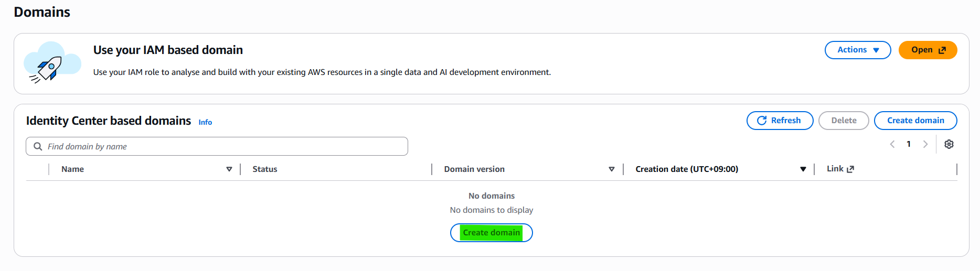The width and height of the screenshot is (980, 271).
Task: Click 'Use your IAM based domain' heading
Action: tap(168, 50)
